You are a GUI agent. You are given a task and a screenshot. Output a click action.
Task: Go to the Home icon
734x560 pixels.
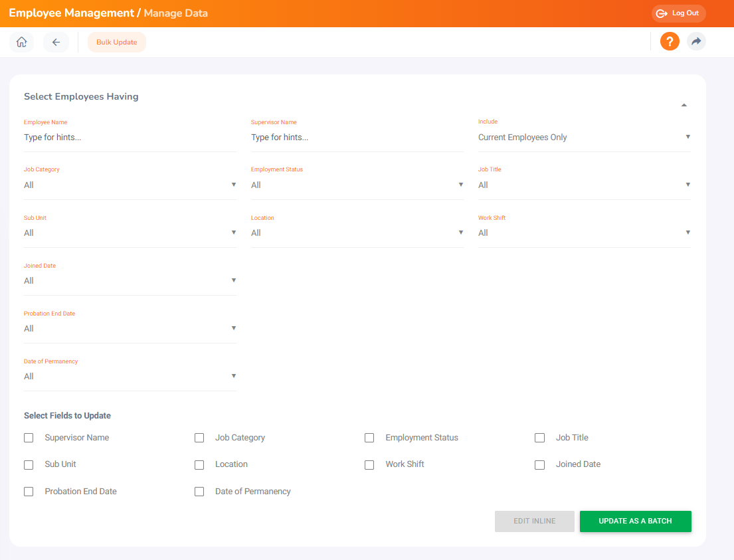tap(21, 42)
